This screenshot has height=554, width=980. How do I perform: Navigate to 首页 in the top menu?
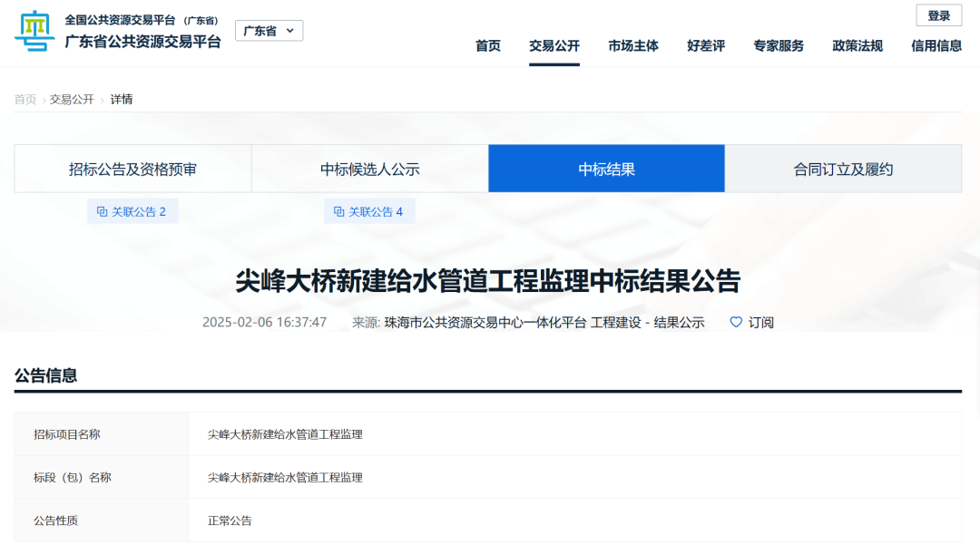click(487, 45)
